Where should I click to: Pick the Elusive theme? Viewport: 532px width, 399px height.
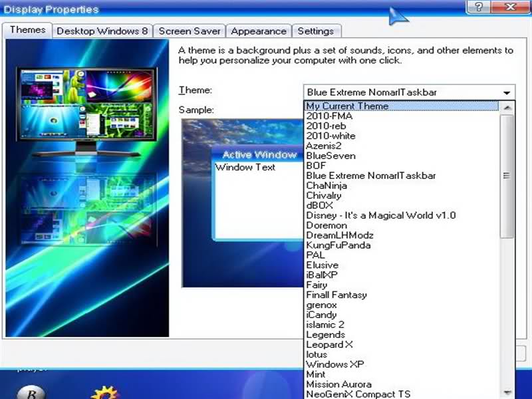point(402,265)
